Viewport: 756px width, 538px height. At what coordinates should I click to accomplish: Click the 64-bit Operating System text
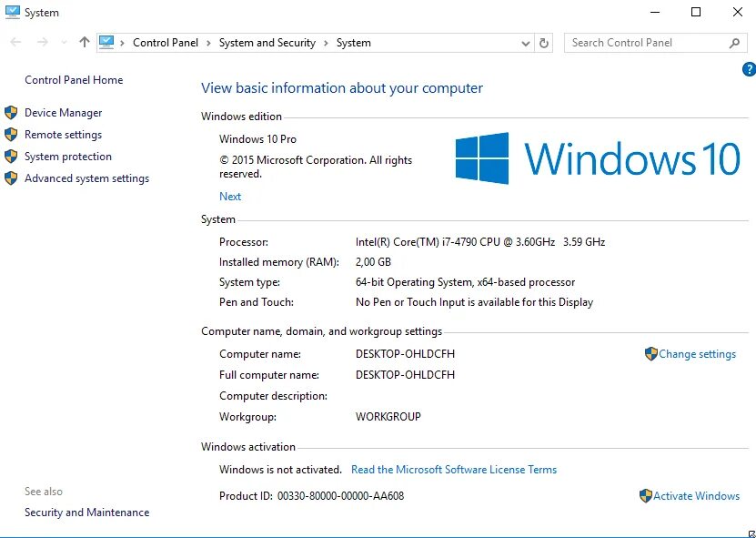[465, 282]
